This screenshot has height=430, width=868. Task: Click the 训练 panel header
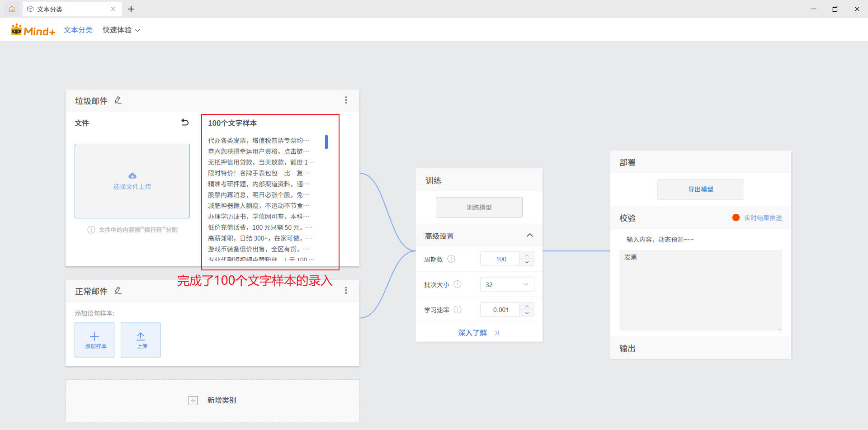pos(479,180)
